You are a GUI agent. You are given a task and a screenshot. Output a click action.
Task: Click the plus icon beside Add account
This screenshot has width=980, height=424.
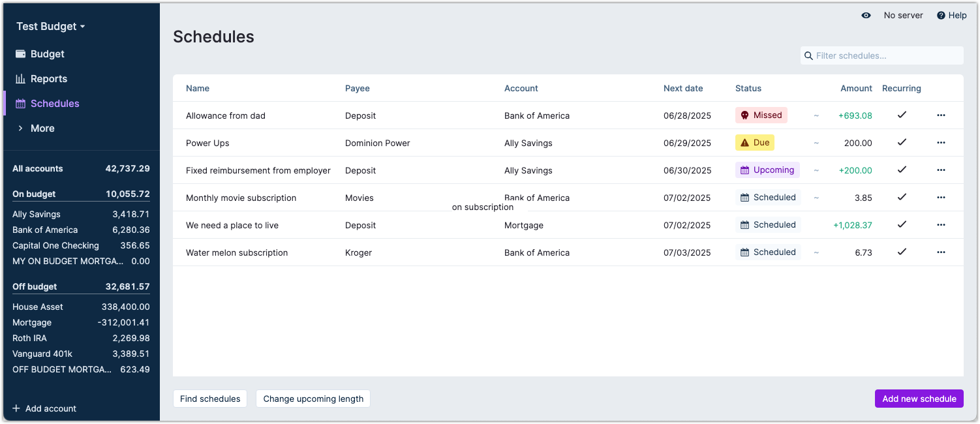click(16, 408)
